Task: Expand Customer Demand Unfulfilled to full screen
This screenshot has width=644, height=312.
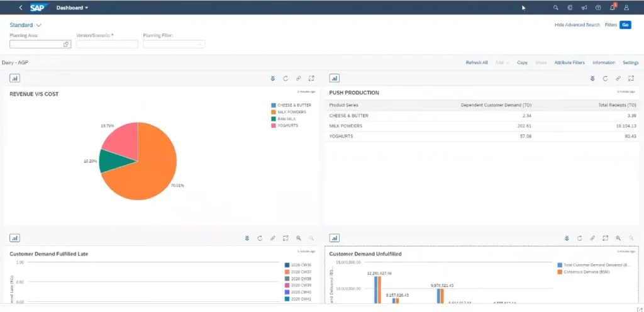Action: point(605,238)
